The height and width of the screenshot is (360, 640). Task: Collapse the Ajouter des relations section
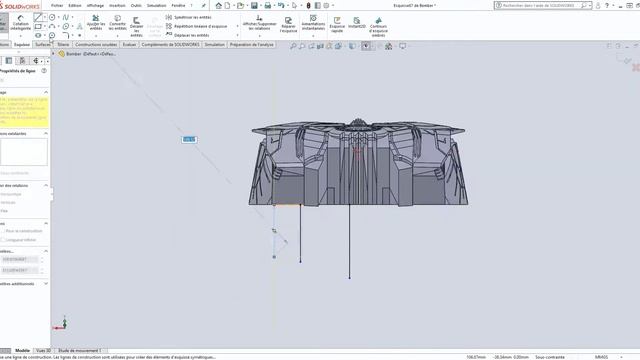click(x=46, y=185)
